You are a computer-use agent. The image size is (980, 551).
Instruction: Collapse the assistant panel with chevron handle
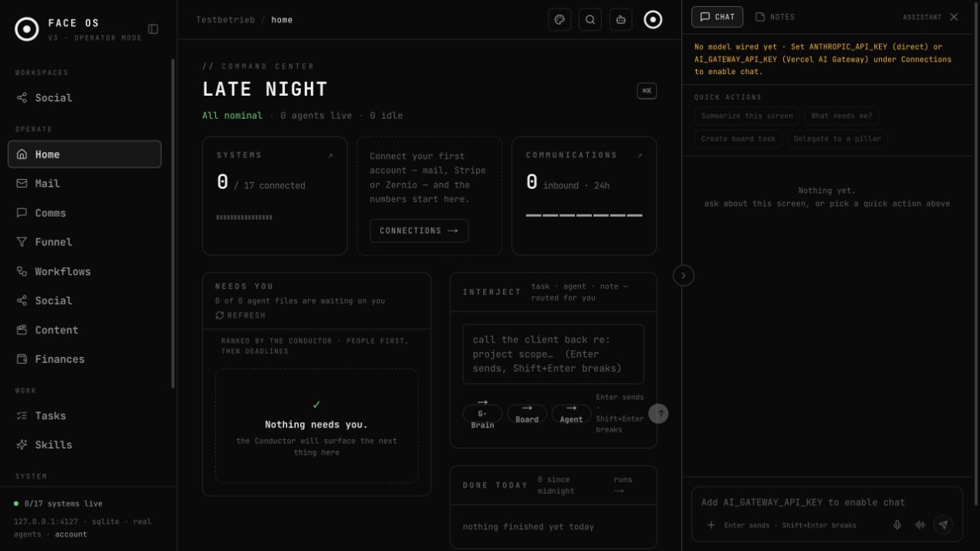(684, 275)
